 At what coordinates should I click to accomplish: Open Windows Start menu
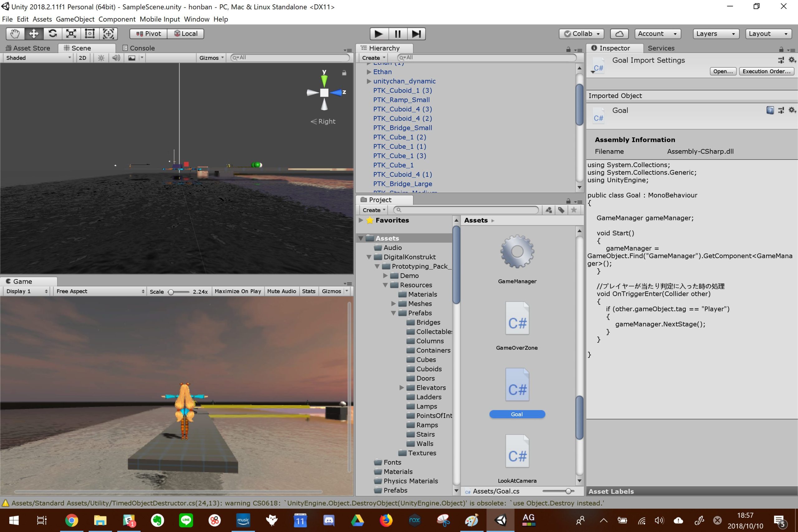[x=14, y=520]
